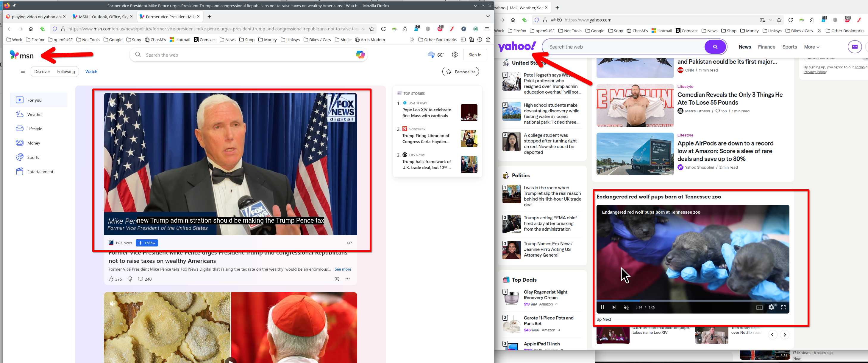
Task: Open MSN settings gear icon
Action: tap(455, 55)
